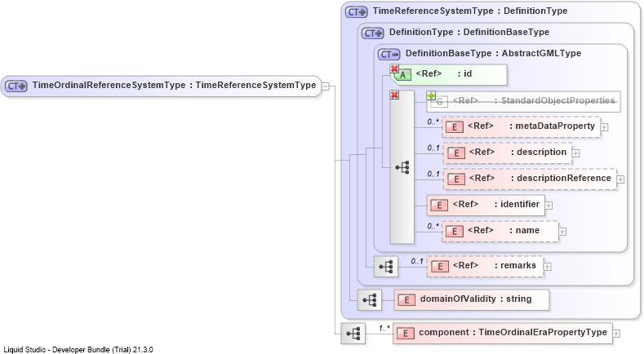Select DefinitionType : DefinitionBaseType header
The width and height of the screenshot is (644, 354).
[469, 32]
